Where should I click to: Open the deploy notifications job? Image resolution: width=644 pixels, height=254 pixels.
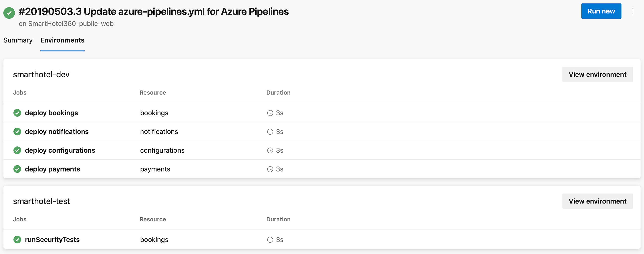pos(57,132)
